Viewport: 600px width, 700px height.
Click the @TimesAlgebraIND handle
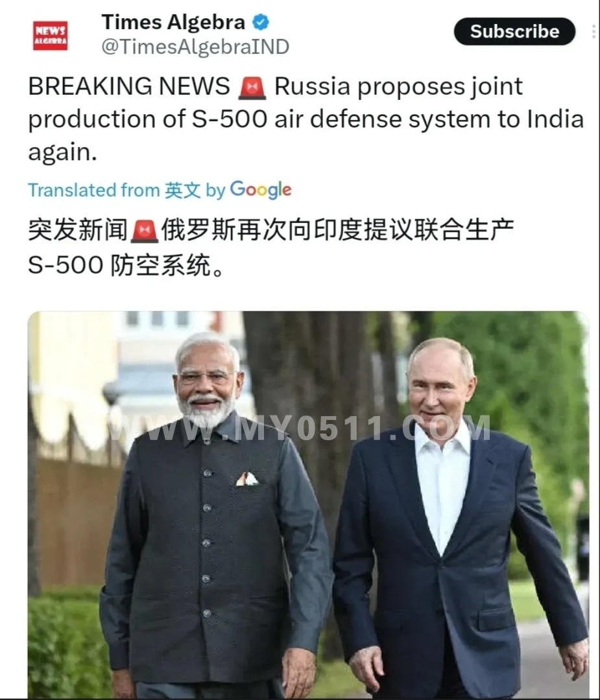tap(195, 47)
